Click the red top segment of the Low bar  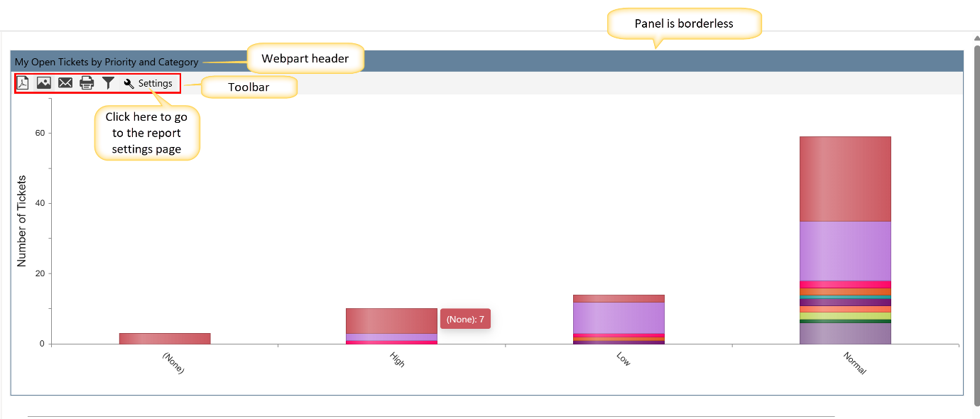619,298
